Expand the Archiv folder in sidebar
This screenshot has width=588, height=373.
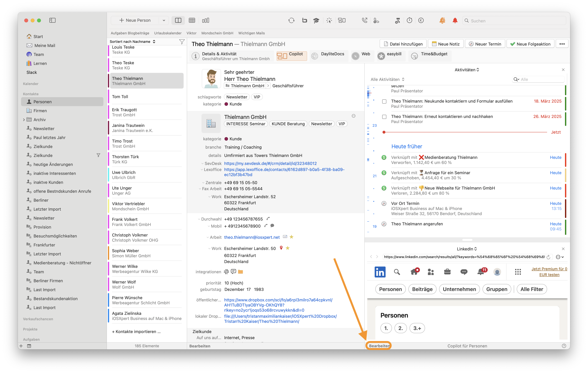coord(24,120)
